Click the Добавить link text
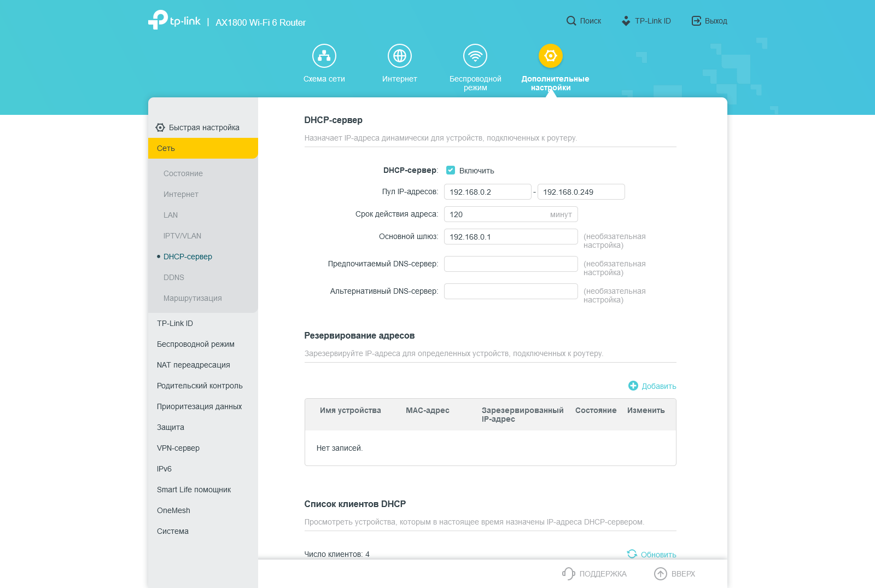 coord(659,386)
